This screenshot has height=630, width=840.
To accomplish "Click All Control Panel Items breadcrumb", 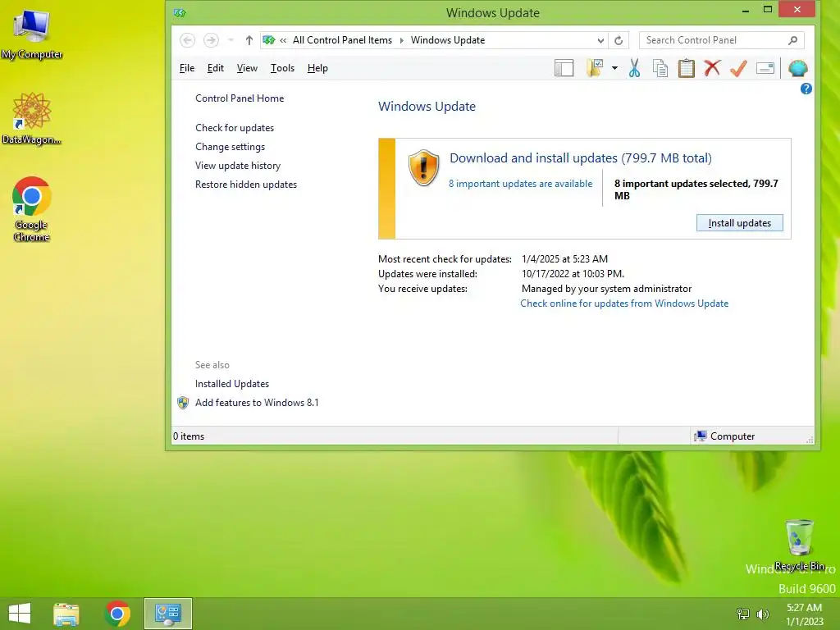I will (x=342, y=40).
